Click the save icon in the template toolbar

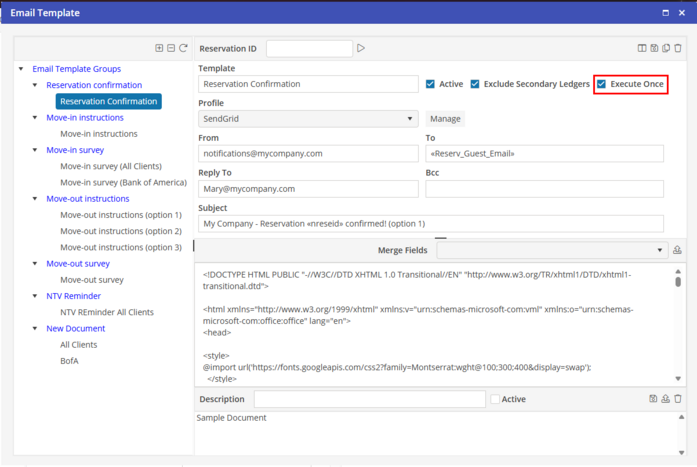point(654,48)
